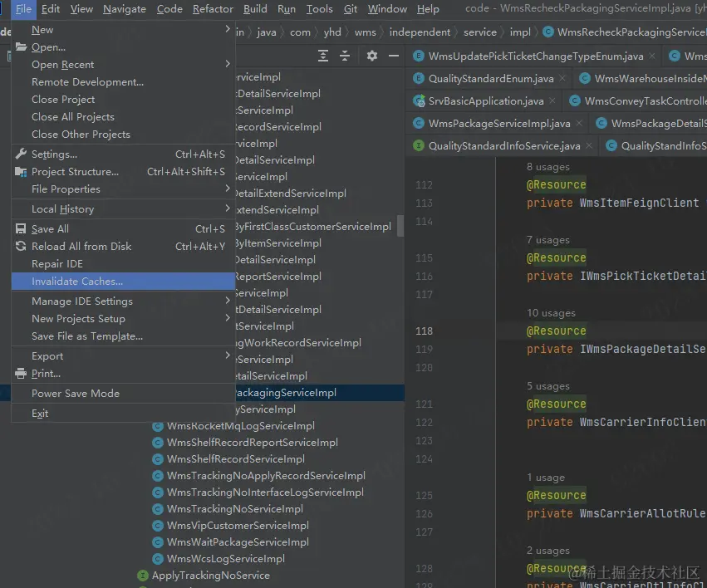
Task: Open the Navigate menu
Action: pyautogui.click(x=125, y=9)
